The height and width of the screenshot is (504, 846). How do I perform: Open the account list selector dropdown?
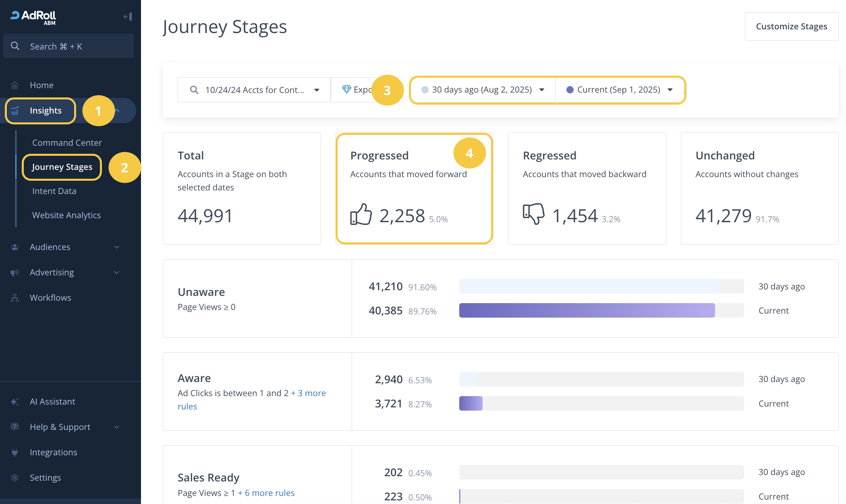[254, 90]
